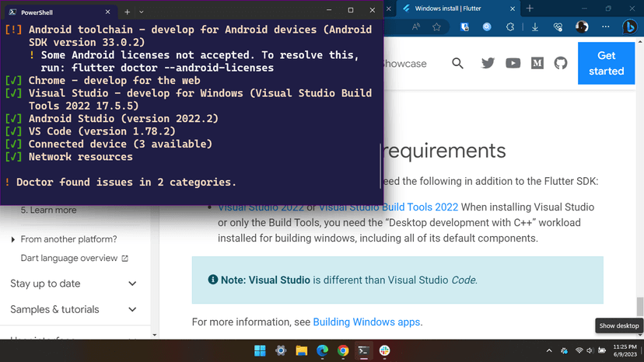Expand the Stay up to date section
The height and width of the screenshot is (362, 644).
(x=132, y=284)
